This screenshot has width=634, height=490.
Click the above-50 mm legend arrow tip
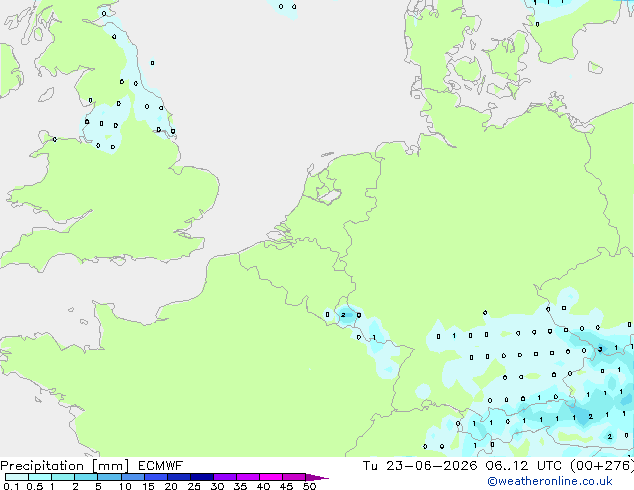317,477
